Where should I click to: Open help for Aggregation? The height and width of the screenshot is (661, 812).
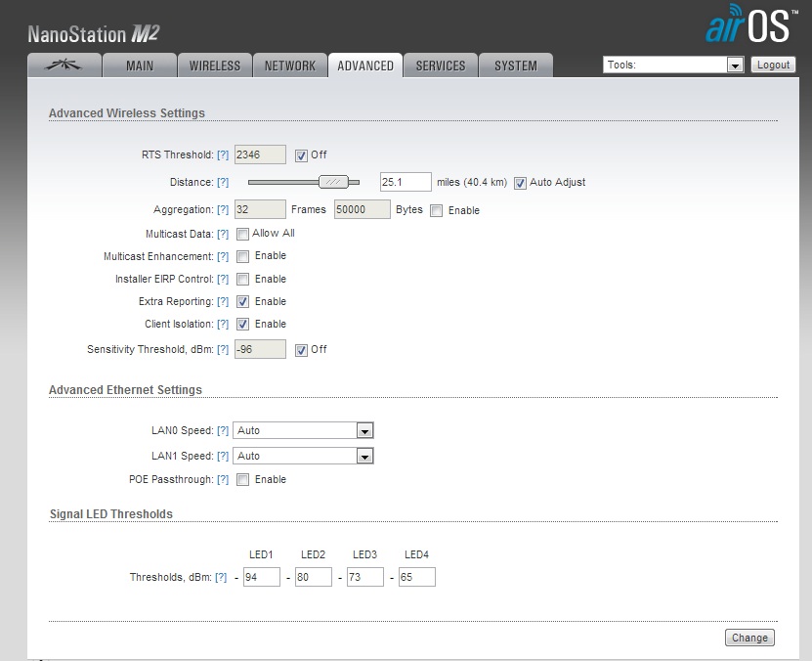[223, 210]
